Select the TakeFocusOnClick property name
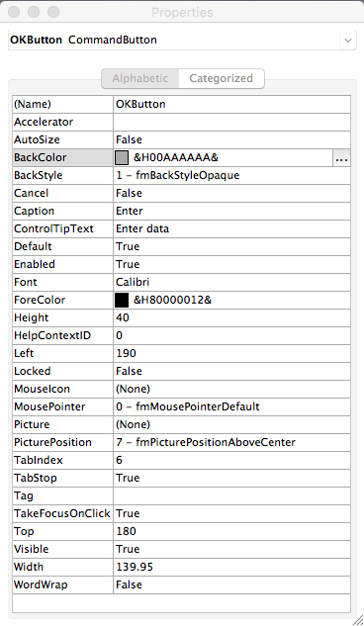364x626 pixels. pyautogui.click(x=62, y=513)
